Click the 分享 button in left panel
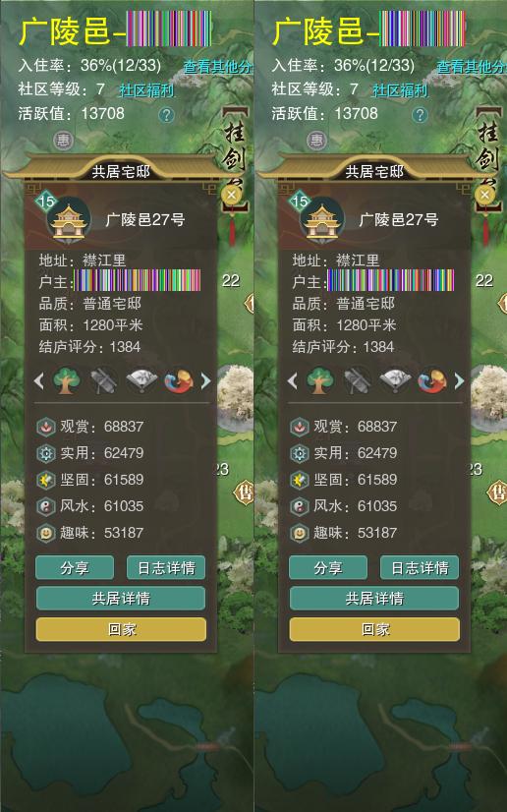The height and width of the screenshot is (812, 507). click(75, 567)
